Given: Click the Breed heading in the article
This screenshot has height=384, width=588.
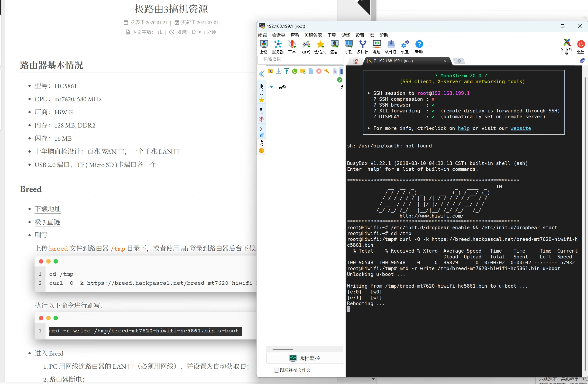Looking at the screenshot, I should pyautogui.click(x=31, y=189).
